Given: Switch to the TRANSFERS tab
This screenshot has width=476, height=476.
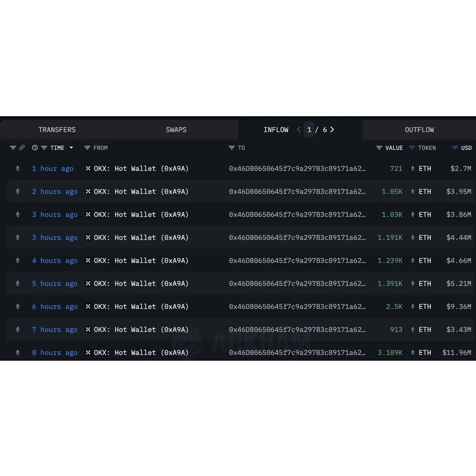Looking at the screenshot, I should pyautogui.click(x=57, y=130).
